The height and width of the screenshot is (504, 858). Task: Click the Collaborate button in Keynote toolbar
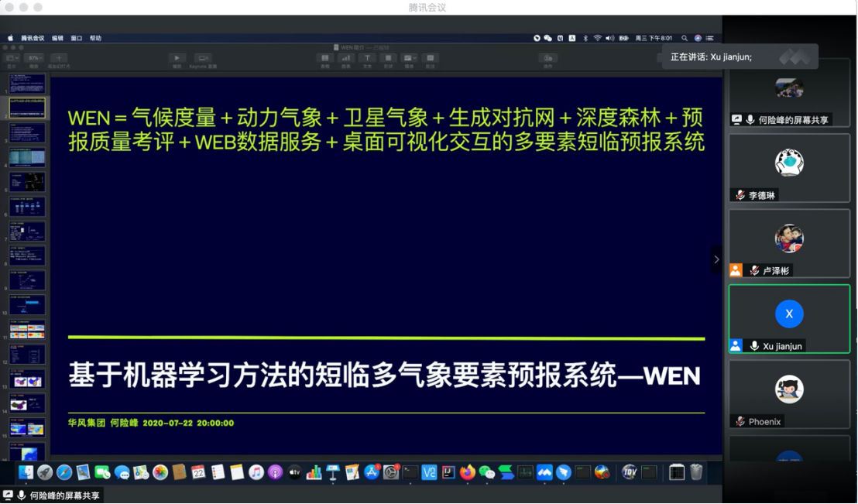point(547,58)
